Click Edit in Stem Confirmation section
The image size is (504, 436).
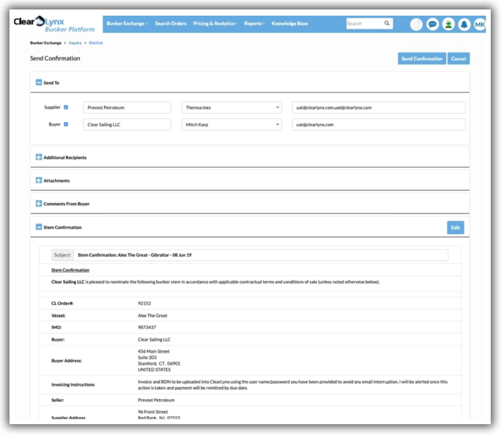456,228
